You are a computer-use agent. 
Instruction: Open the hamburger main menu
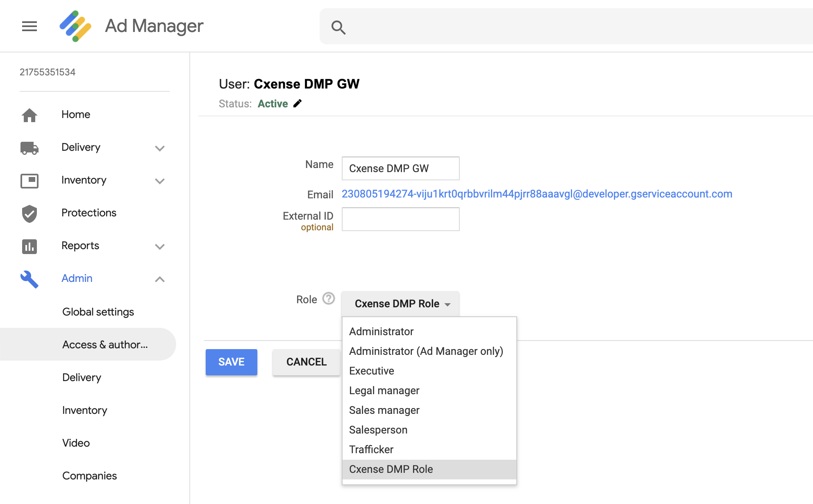[x=30, y=26]
